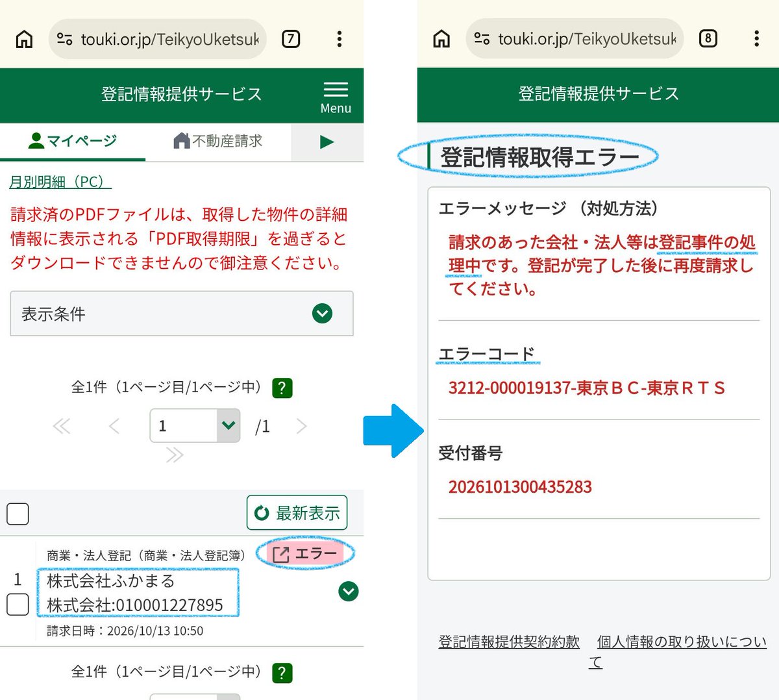The image size is (779, 700).
Task: Click the 登記情報取得エラー heading
Action: [540, 158]
